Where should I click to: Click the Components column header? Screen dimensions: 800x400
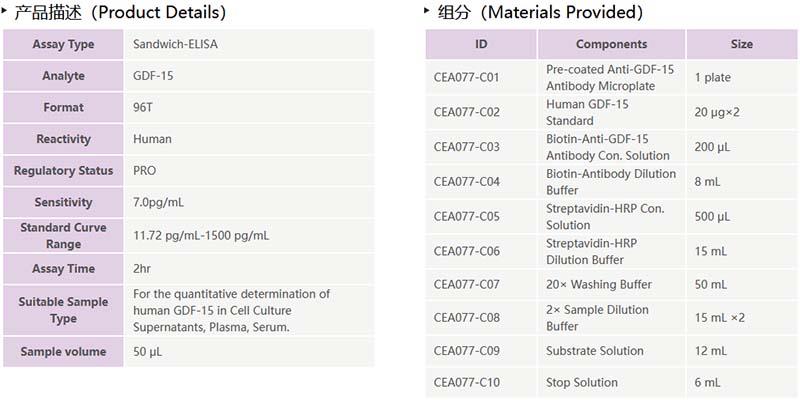pos(611,44)
